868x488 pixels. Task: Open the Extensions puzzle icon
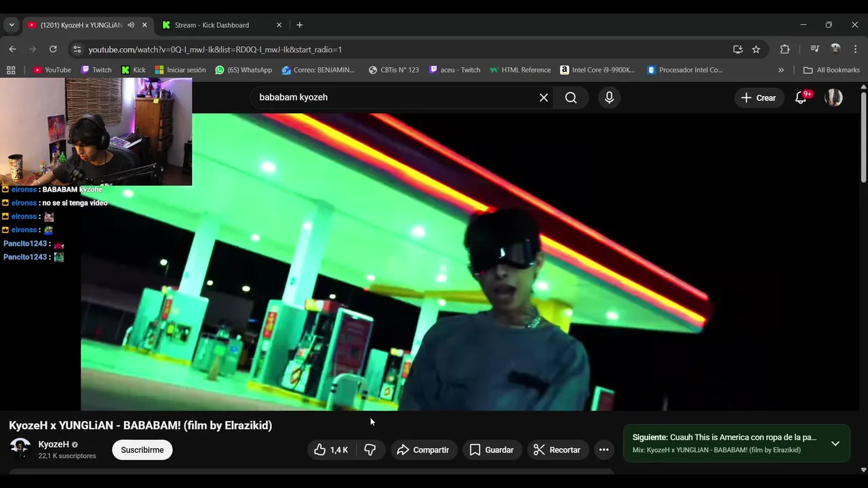point(785,49)
